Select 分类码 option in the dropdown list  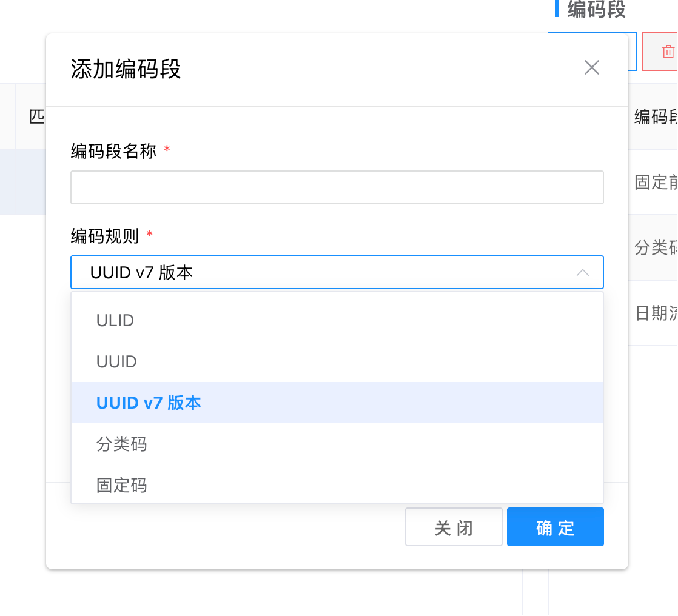pyautogui.click(x=121, y=444)
